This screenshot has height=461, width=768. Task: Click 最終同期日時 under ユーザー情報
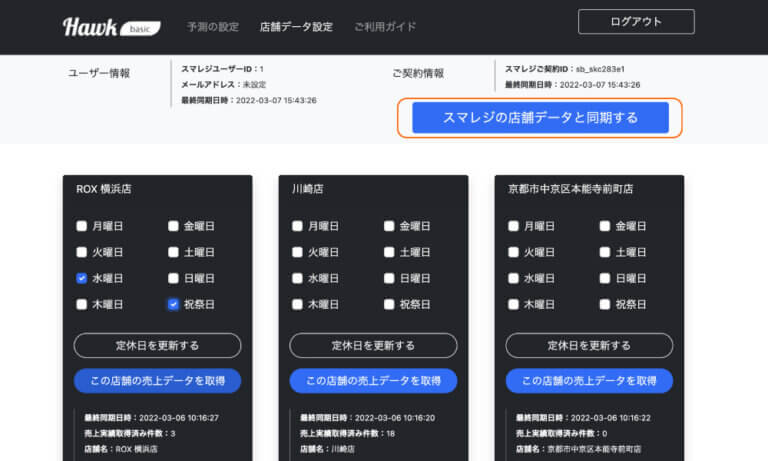pos(249,100)
